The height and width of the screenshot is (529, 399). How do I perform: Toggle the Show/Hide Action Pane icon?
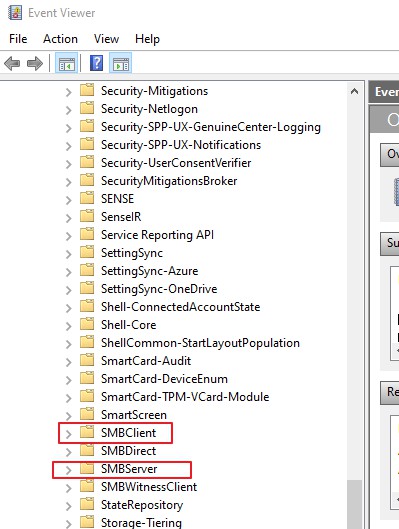coord(121,63)
